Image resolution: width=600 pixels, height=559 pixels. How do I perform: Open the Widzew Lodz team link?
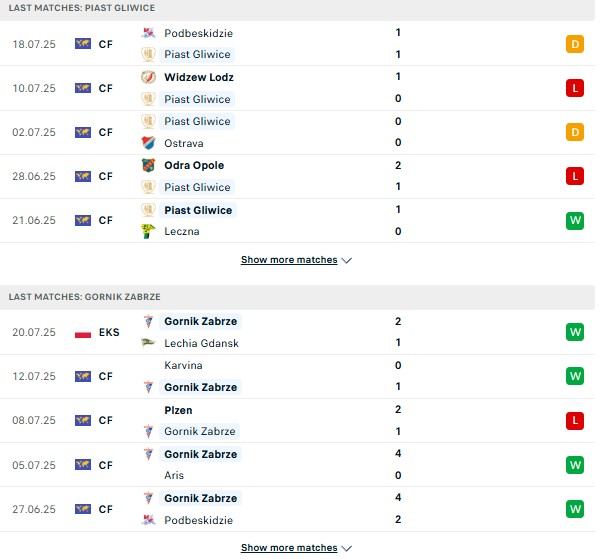[199, 77]
